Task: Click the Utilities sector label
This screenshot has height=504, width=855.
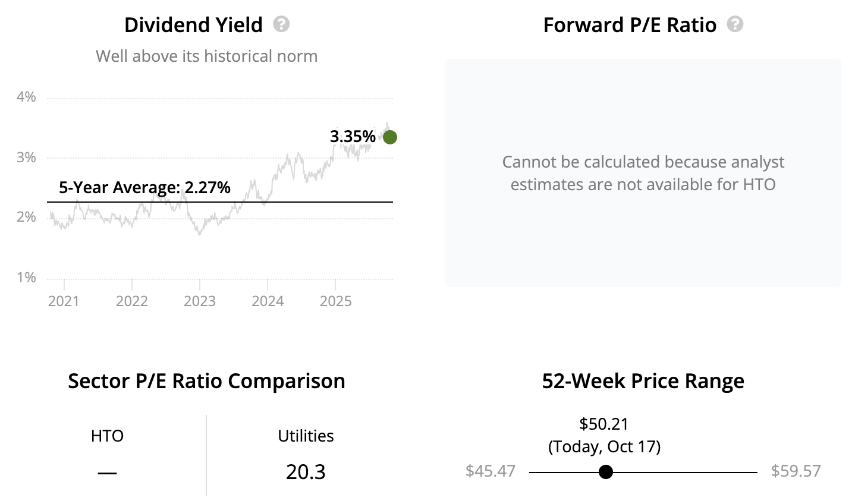Action: pyautogui.click(x=306, y=436)
